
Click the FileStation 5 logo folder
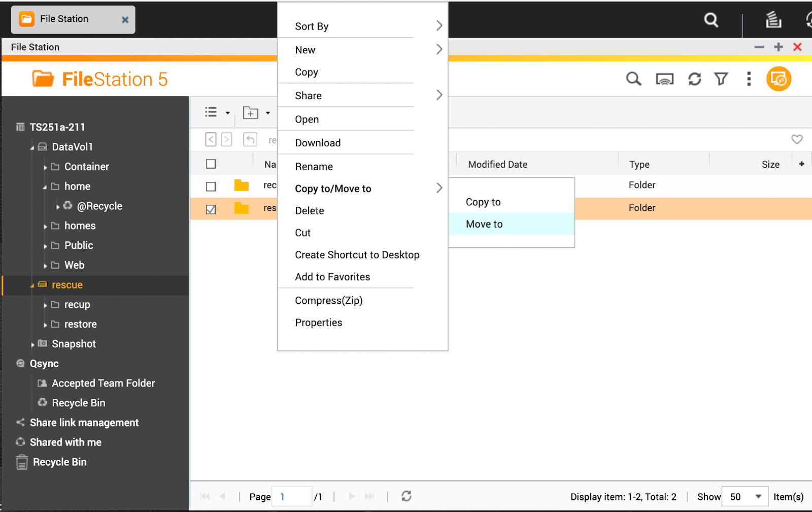(43, 79)
